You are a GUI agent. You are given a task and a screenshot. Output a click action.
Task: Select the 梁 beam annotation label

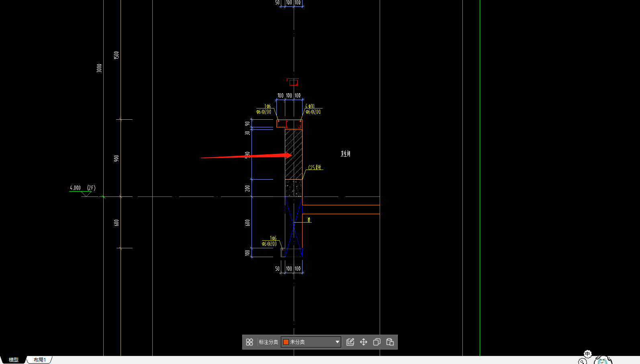tap(309, 220)
